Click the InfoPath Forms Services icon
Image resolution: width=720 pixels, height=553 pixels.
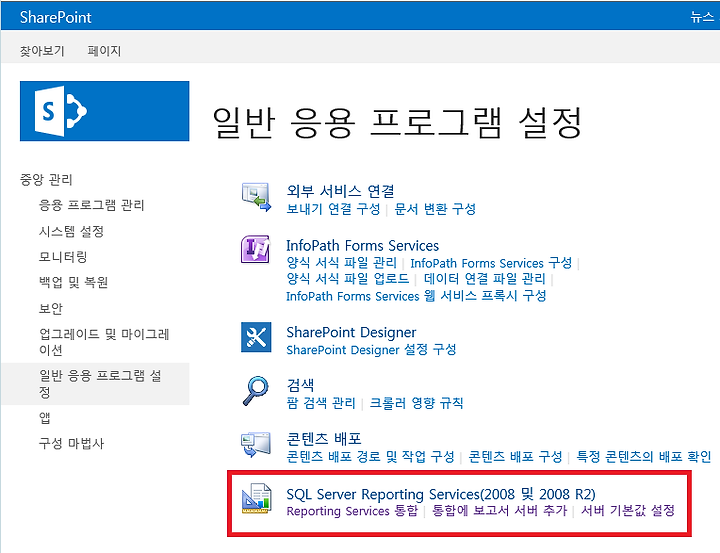point(256,249)
